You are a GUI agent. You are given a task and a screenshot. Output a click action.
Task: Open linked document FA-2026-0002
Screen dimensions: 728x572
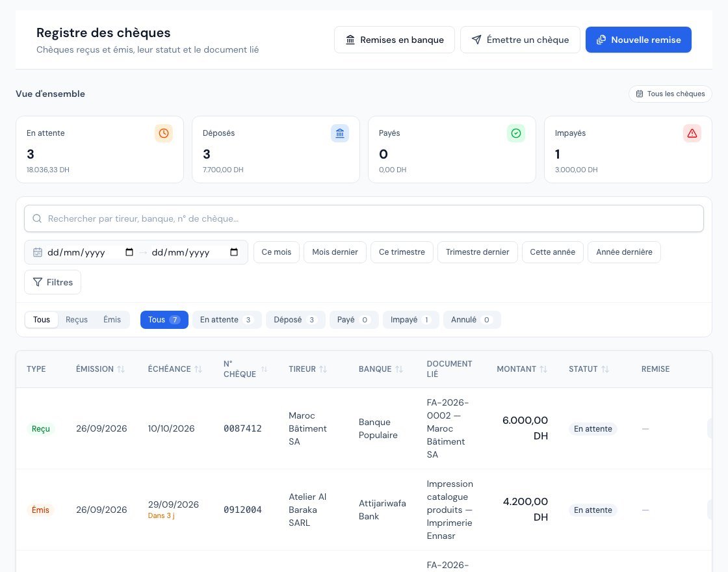(448, 428)
